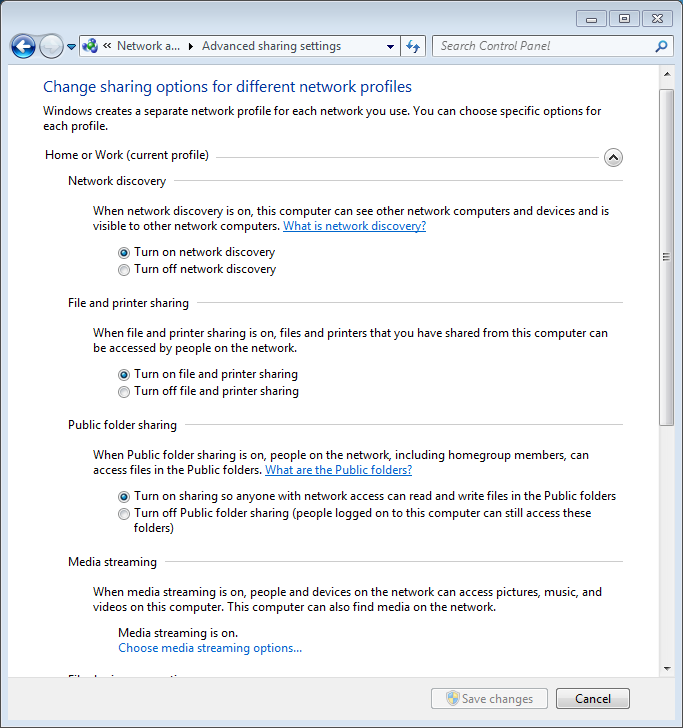This screenshot has height=728, width=683.
Task: Open the 'Network a...' breadcrumb
Action: point(148,46)
